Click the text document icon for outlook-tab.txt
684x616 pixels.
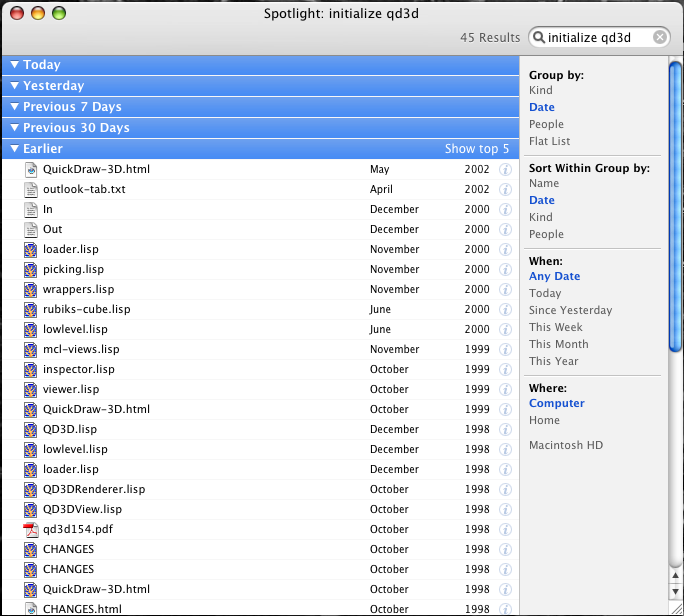coord(31,189)
